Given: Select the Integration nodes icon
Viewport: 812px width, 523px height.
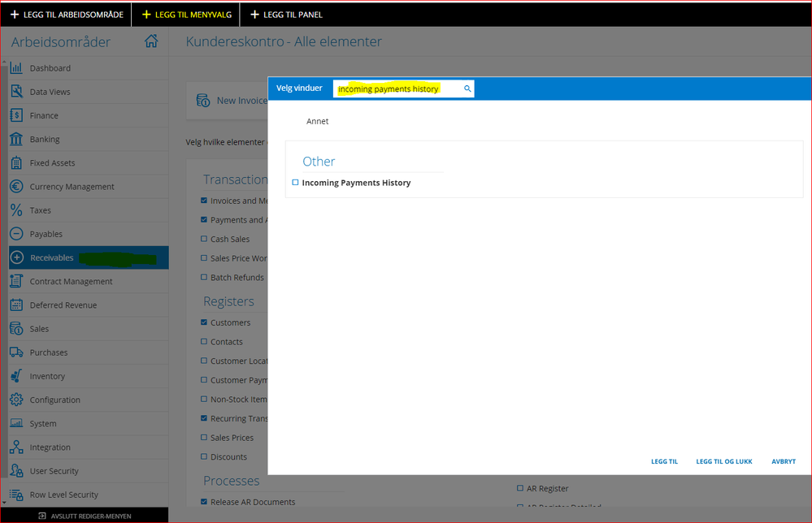Looking at the screenshot, I should click(x=16, y=447).
